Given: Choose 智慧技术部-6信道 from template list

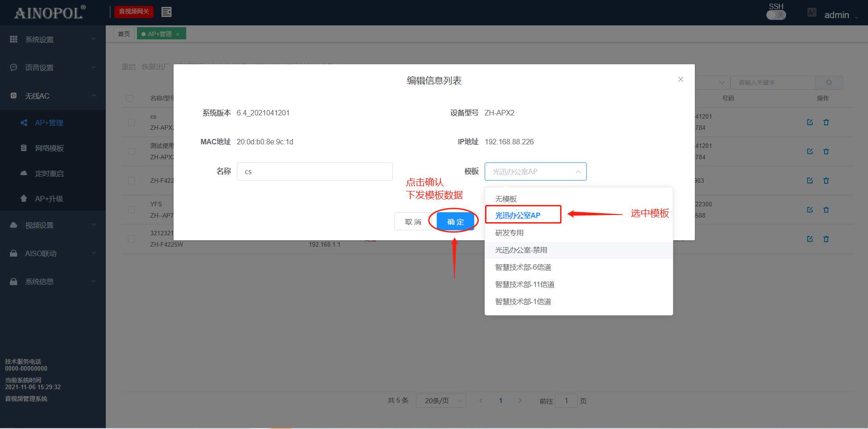Looking at the screenshot, I should [x=523, y=267].
